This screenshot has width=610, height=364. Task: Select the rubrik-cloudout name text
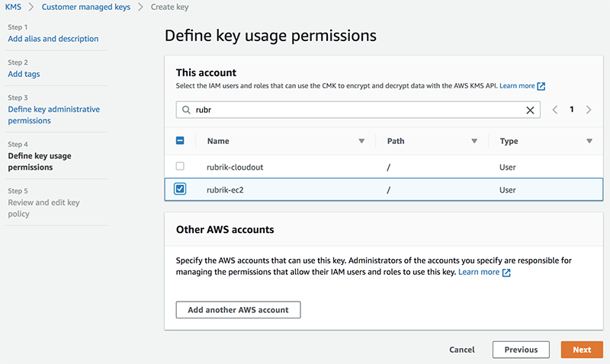pos(235,167)
